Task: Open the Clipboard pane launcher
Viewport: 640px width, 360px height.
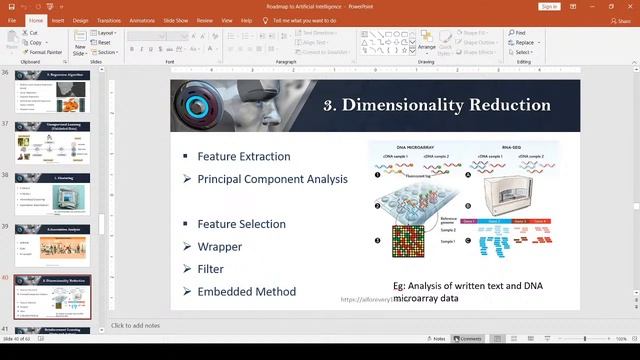Action: (65, 62)
